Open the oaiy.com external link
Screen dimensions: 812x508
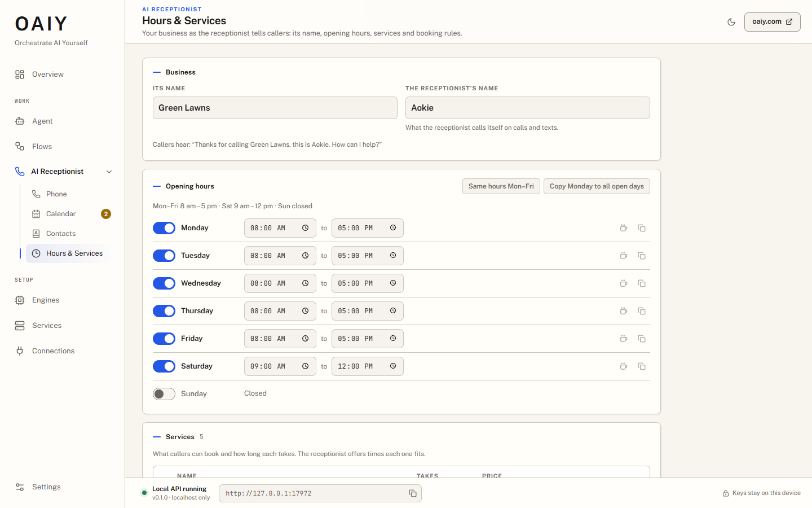click(773, 22)
